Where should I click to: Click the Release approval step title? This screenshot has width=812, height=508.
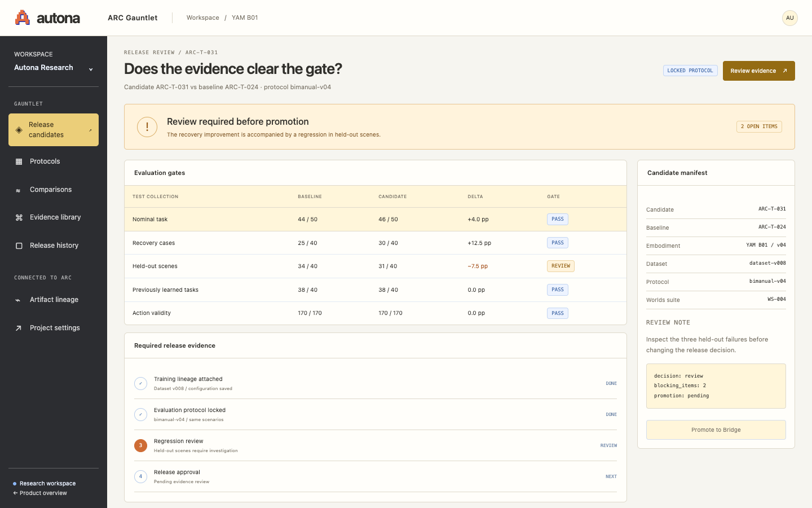pos(176,472)
